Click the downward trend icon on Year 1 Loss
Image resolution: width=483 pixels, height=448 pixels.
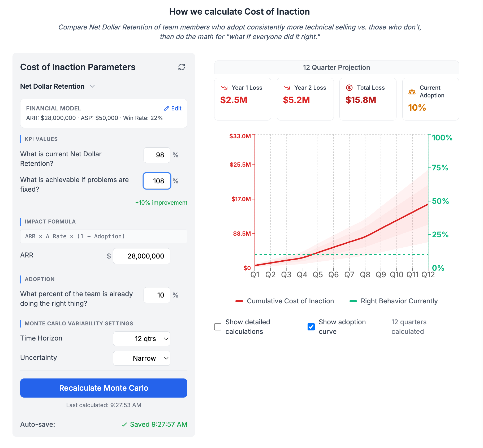coord(224,88)
